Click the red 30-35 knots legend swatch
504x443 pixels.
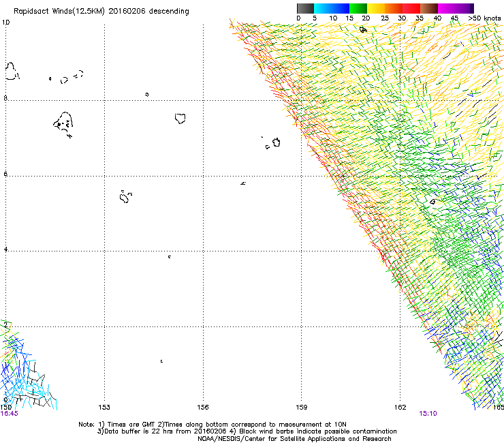411,8
